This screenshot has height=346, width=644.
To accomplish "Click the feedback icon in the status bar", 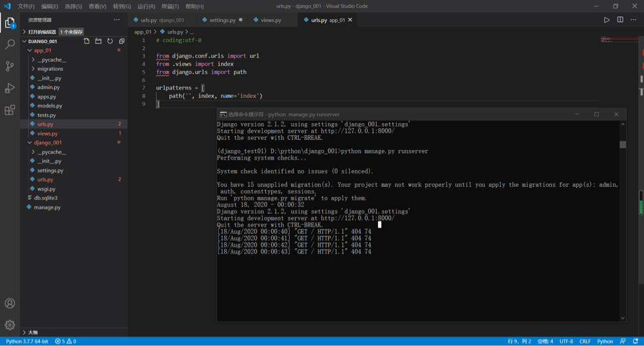I will point(623,341).
